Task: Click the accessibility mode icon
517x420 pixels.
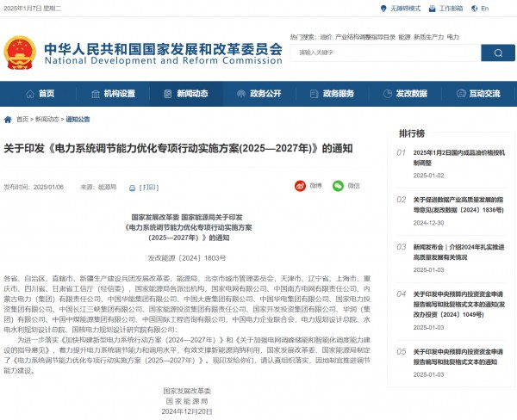Action: (x=383, y=9)
